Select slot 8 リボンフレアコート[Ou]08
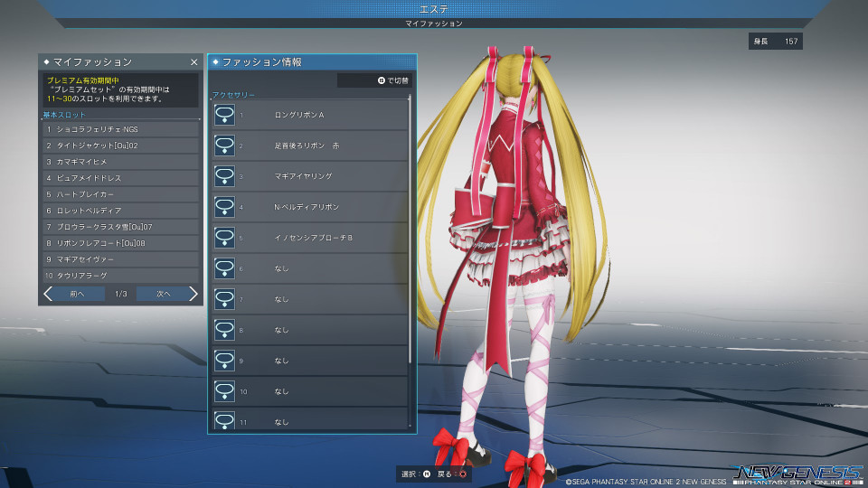 120,243
